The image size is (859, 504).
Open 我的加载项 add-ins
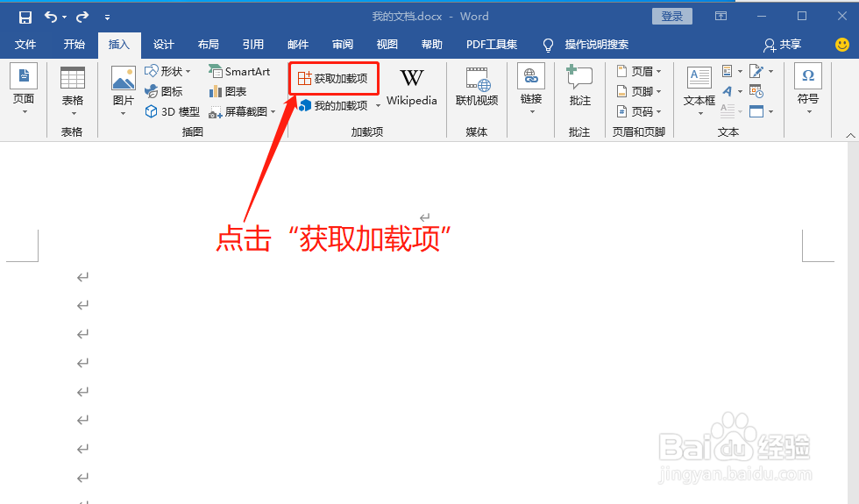(x=333, y=105)
